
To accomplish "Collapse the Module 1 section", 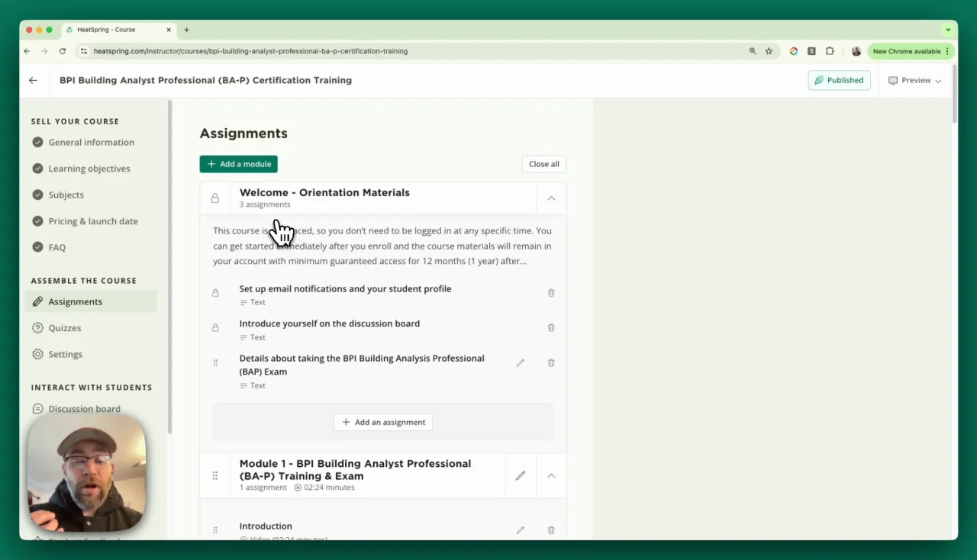I will (551, 476).
